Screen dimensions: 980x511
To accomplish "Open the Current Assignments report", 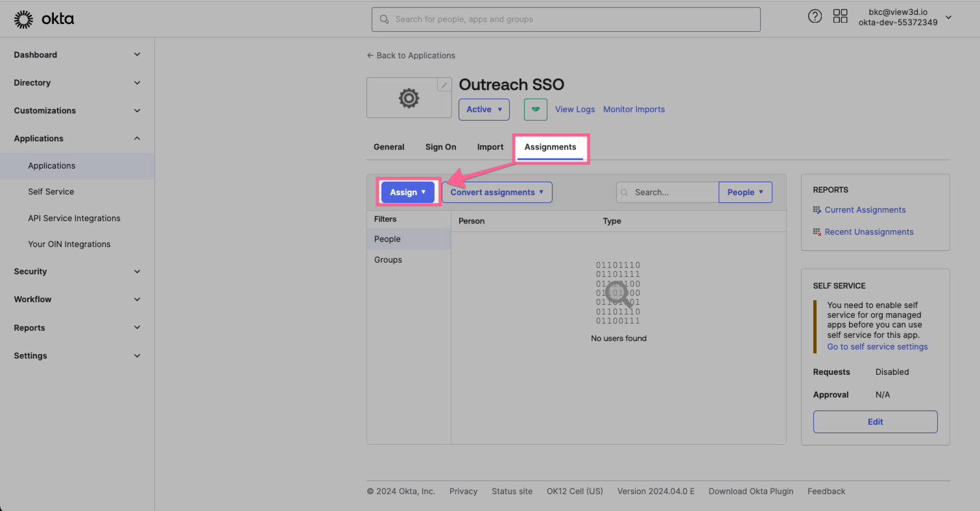I will pos(865,210).
